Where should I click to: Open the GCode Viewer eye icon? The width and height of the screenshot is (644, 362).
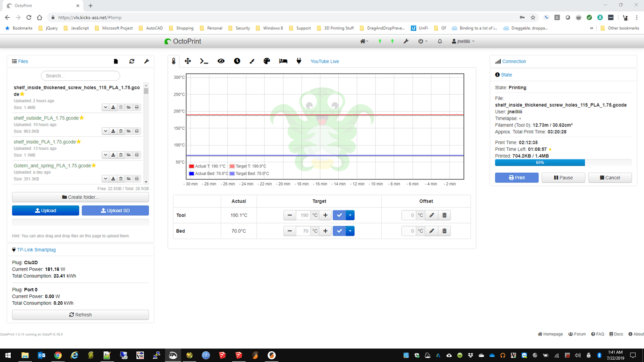coord(221,61)
